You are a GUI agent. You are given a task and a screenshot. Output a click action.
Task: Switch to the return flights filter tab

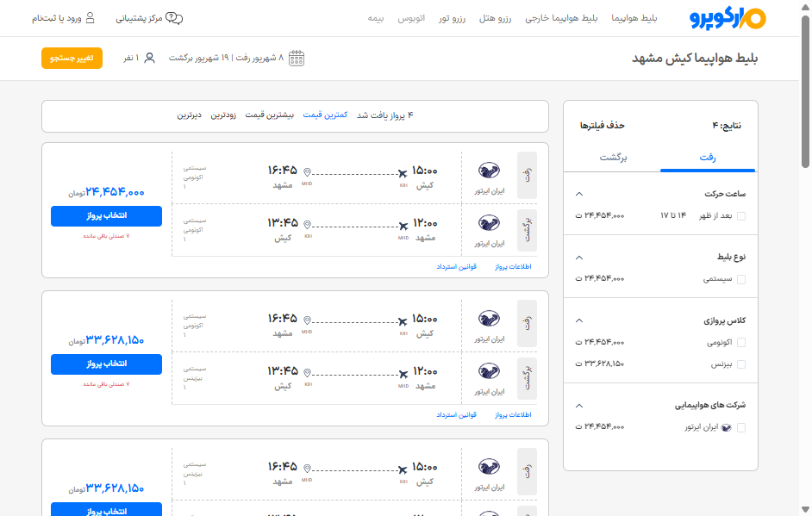click(x=613, y=158)
